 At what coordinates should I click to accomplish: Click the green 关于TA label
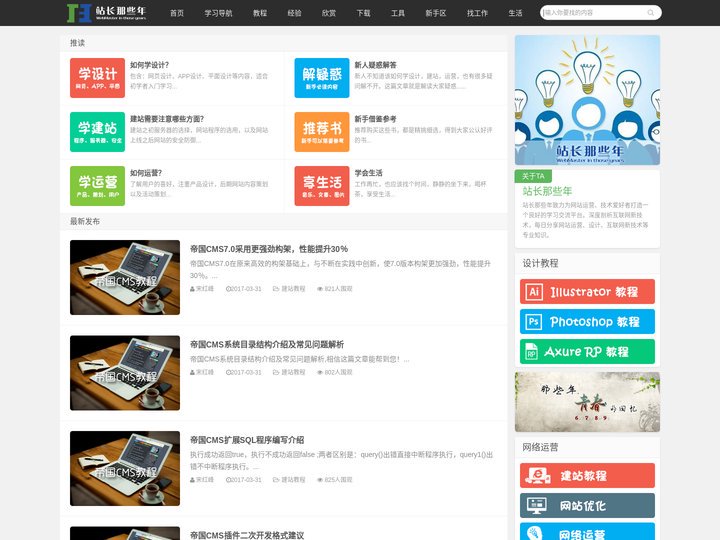[533, 176]
